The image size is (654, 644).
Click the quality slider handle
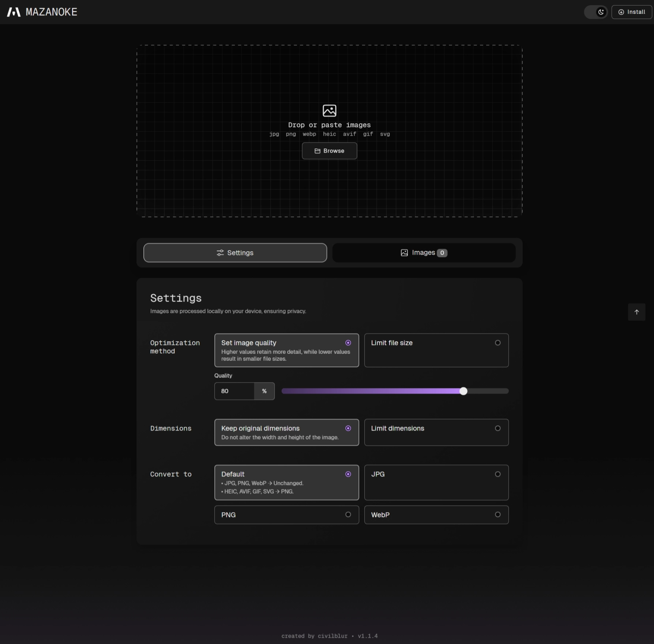(463, 391)
